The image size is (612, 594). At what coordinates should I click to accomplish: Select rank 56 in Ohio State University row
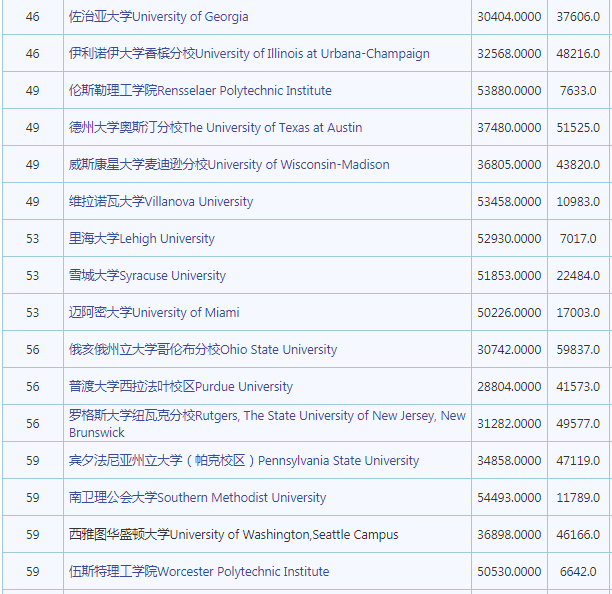[x=33, y=350]
